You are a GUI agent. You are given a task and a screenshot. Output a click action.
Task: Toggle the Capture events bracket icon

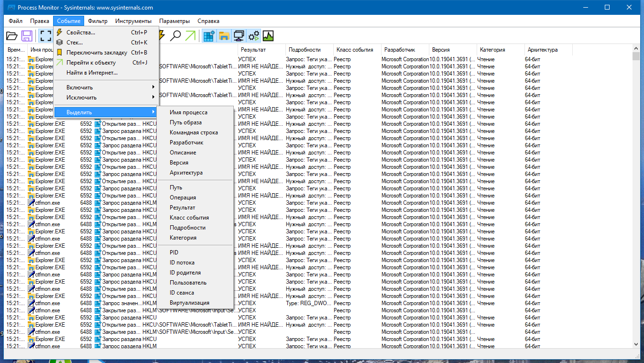(45, 35)
